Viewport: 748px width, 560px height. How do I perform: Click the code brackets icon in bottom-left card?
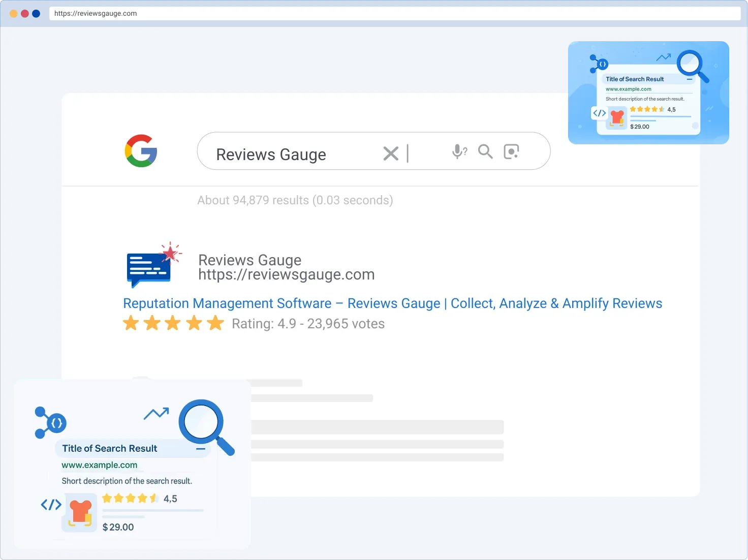click(x=51, y=505)
